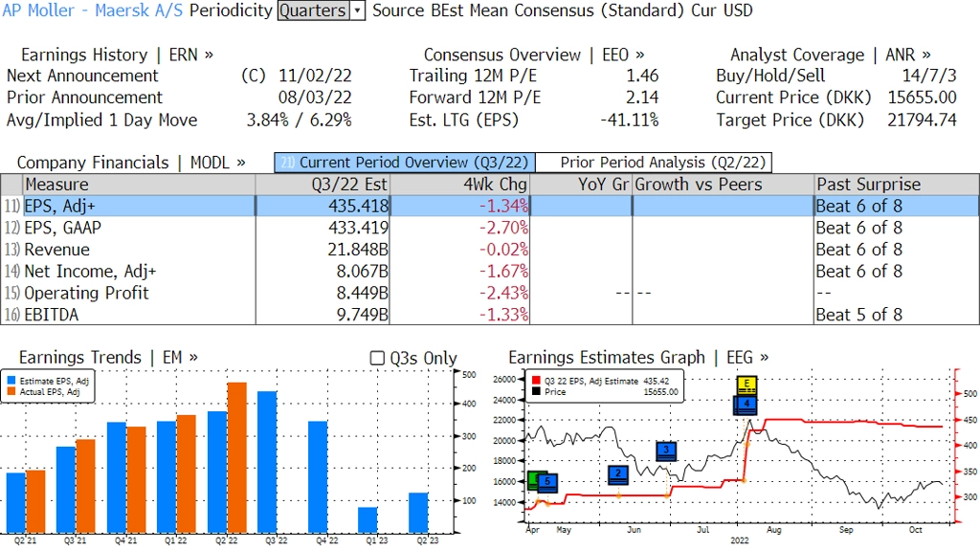
Task: Click the Est. LTG value -41.11%
Action: pos(630,120)
